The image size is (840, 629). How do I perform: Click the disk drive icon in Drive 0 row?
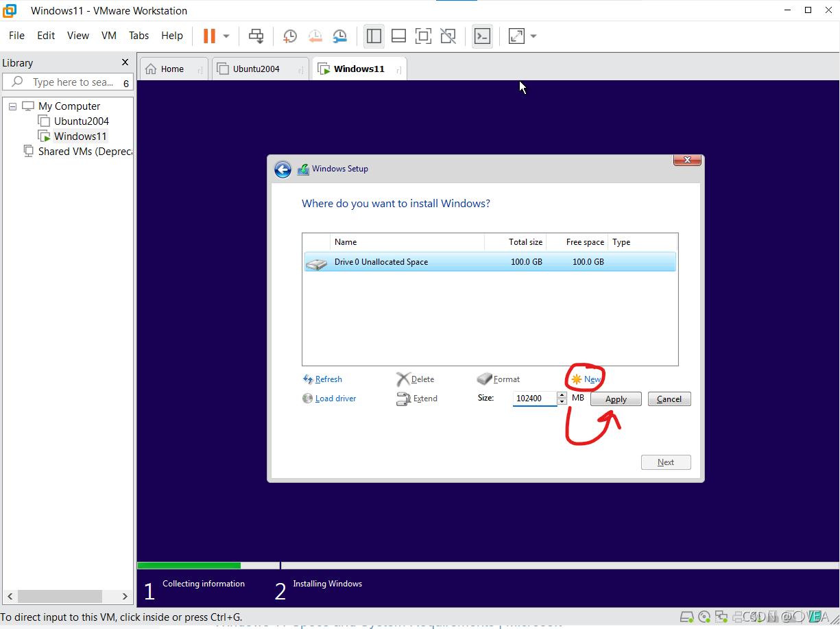[317, 263]
